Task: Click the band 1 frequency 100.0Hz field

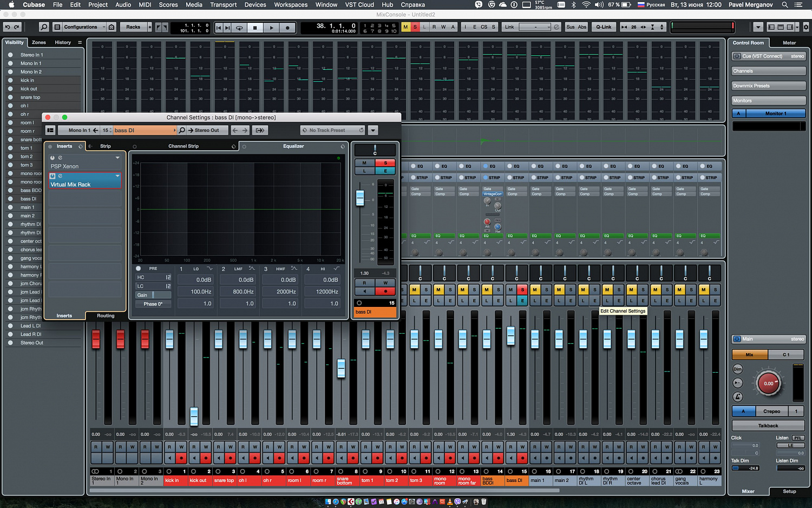Action: coord(196,291)
